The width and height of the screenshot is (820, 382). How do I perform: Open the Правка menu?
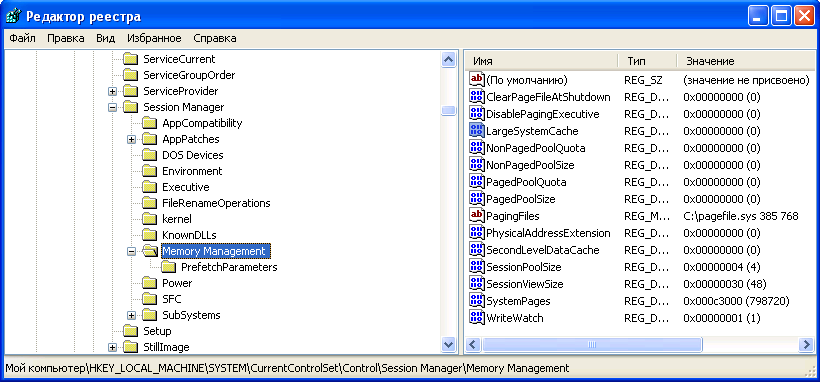(65, 38)
